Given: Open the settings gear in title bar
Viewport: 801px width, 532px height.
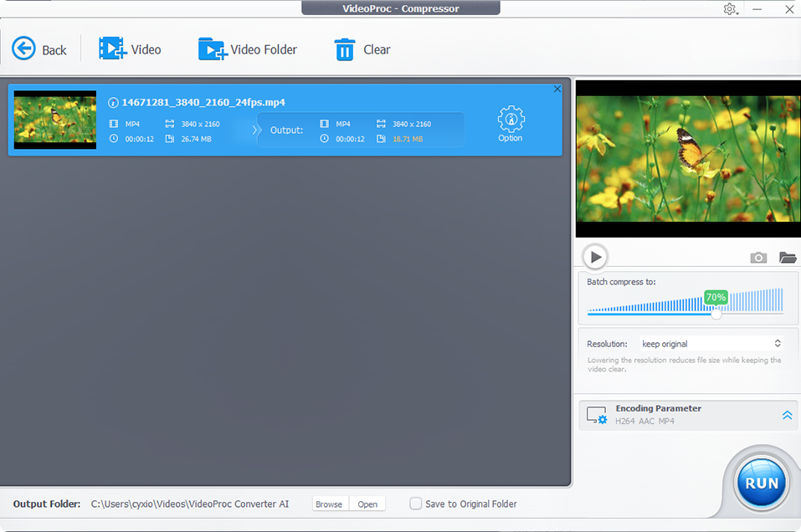Looking at the screenshot, I should 730,9.
